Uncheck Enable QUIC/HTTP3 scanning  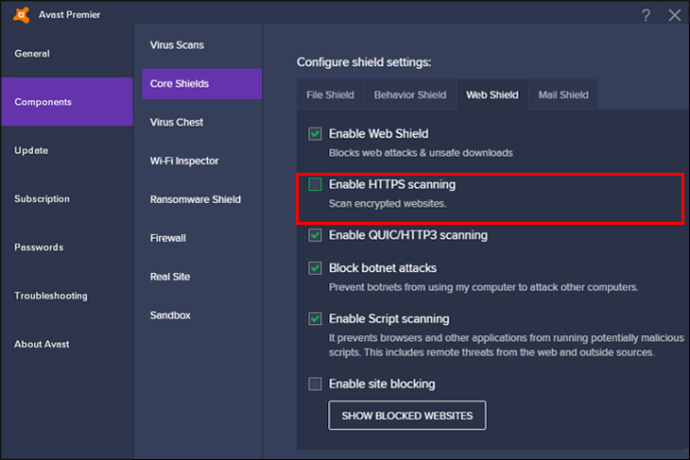(315, 235)
